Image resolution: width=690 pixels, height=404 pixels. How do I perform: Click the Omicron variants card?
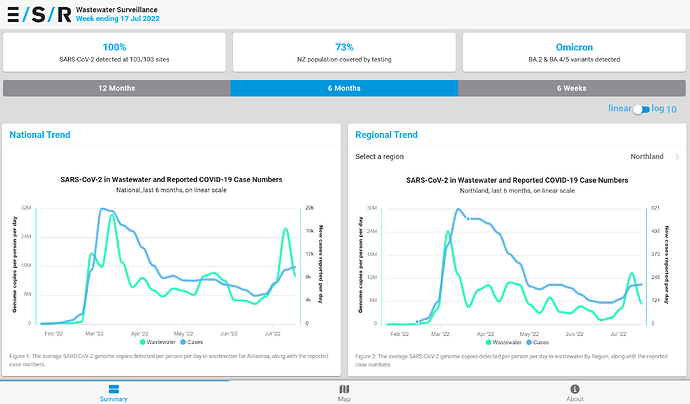coord(574,52)
